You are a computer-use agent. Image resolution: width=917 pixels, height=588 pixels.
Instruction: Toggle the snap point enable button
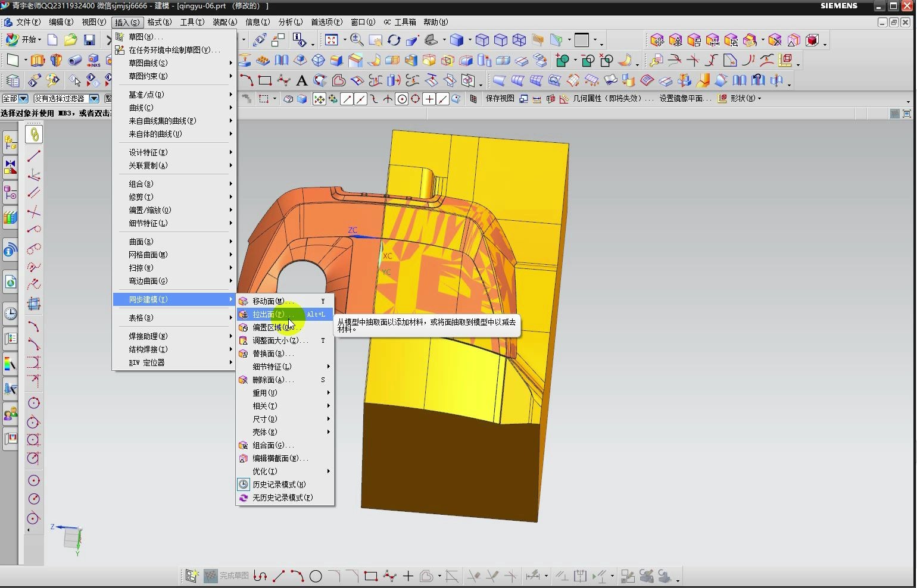pos(319,99)
